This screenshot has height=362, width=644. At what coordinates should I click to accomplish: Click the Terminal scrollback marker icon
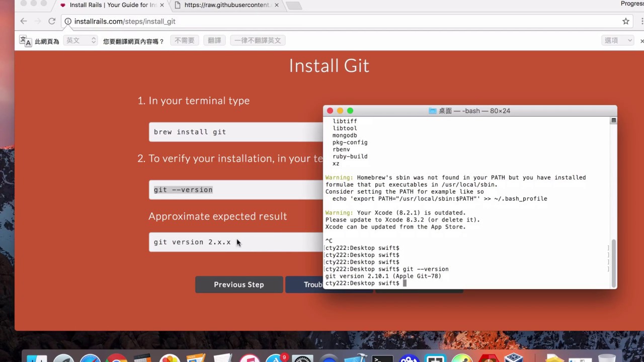pyautogui.click(x=613, y=121)
